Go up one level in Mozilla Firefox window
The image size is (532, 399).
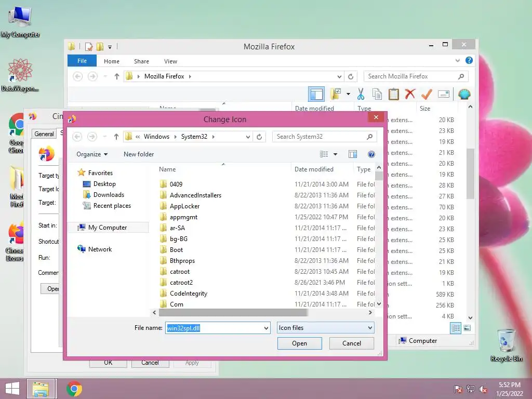[x=117, y=76]
